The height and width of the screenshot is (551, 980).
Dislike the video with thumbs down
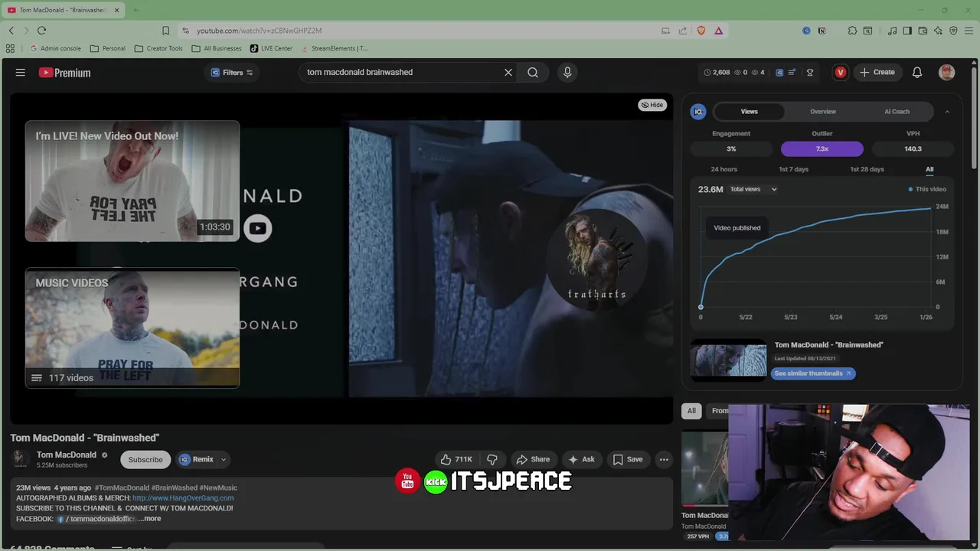pyautogui.click(x=492, y=459)
